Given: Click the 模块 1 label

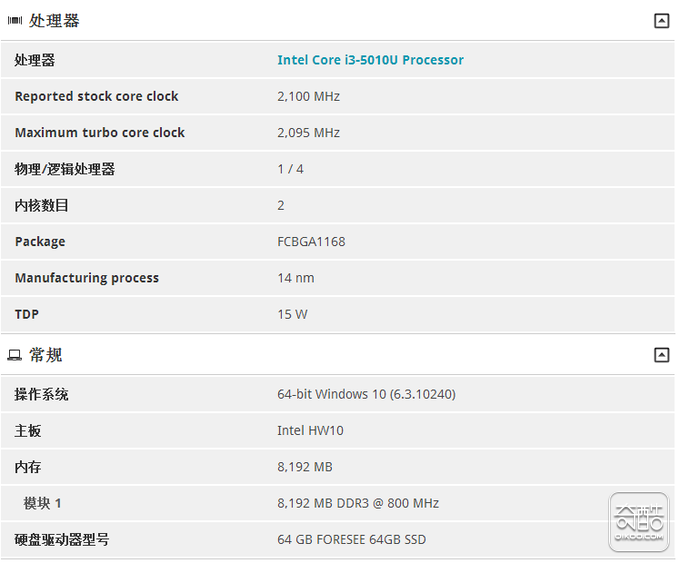Looking at the screenshot, I should 42,504.
